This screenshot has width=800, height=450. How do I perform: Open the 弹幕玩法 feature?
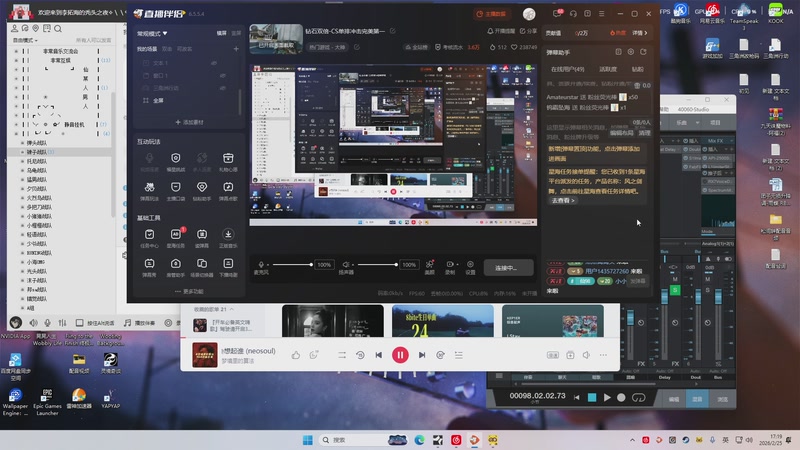pyautogui.click(x=149, y=191)
